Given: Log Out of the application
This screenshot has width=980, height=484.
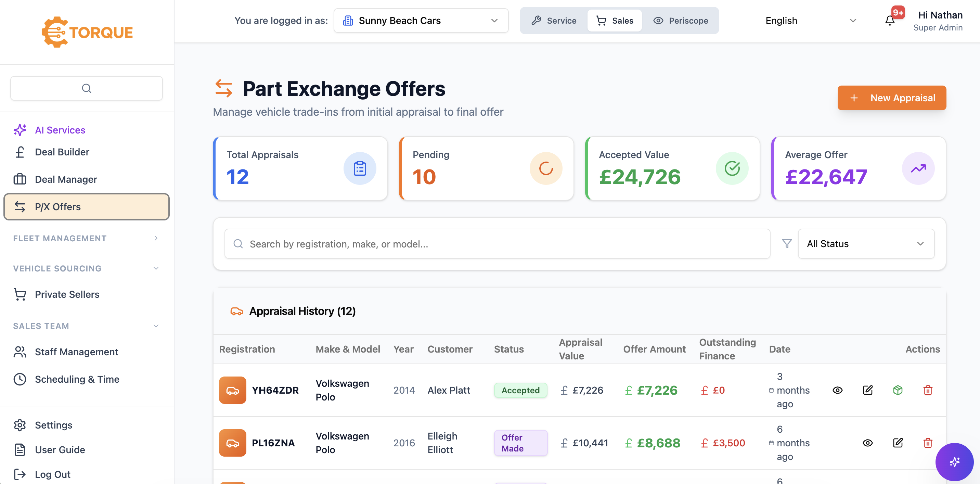Looking at the screenshot, I should (86, 474).
